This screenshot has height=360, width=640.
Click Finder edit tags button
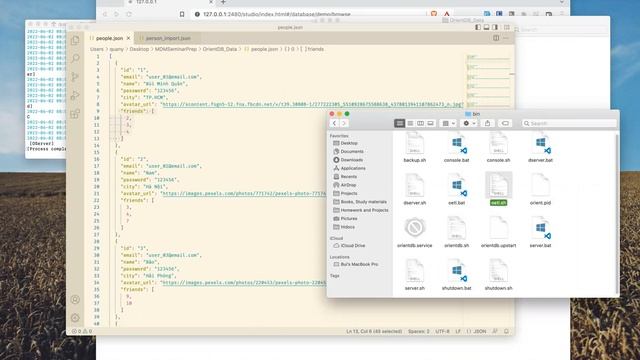pos(505,123)
